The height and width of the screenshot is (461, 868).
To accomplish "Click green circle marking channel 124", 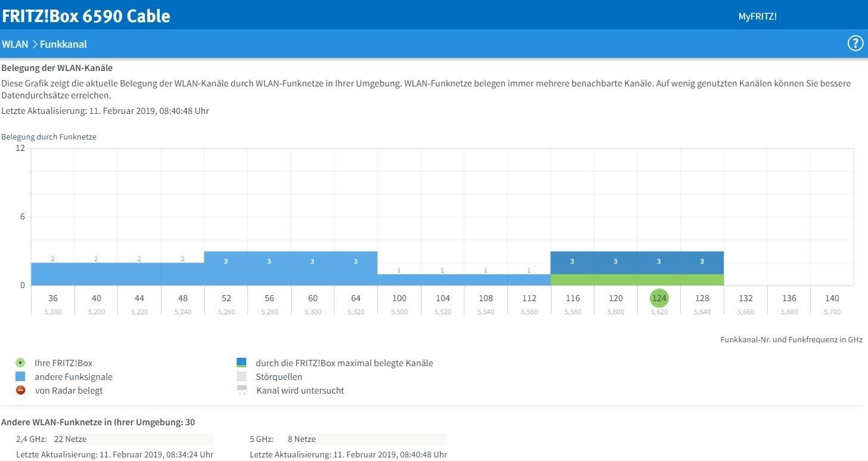I will (659, 298).
